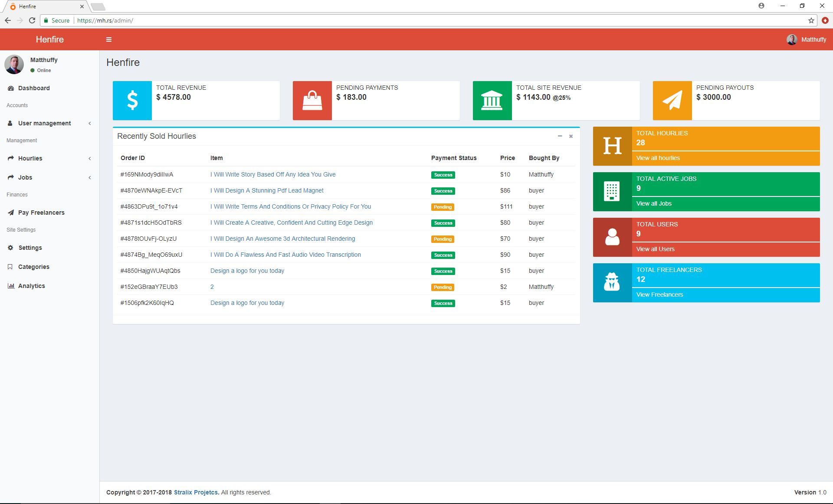Expand the Jobs submenu chevron
Screen dimensions: 833x504
click(x=90, y=177)
